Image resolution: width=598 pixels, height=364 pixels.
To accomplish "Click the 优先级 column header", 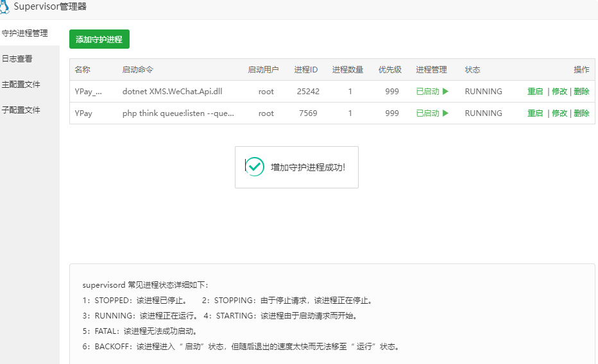I will click(x=389, y=70).
